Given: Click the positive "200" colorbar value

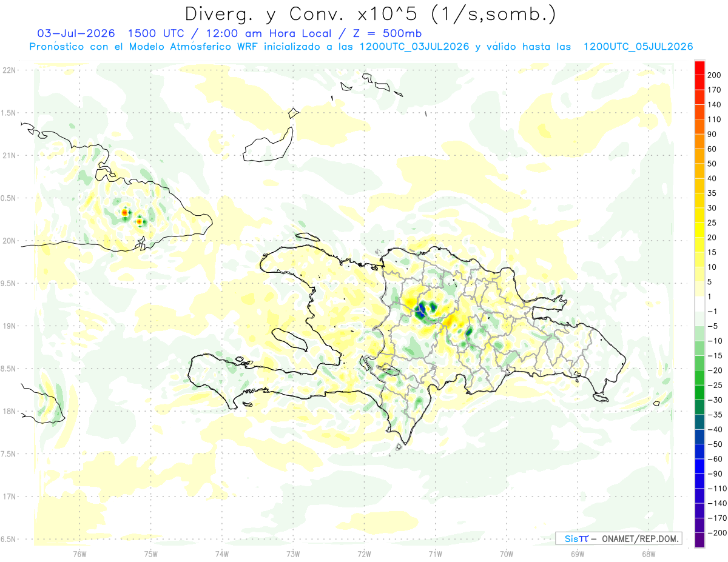Looking at the screenshot, I should click(714, 75).
